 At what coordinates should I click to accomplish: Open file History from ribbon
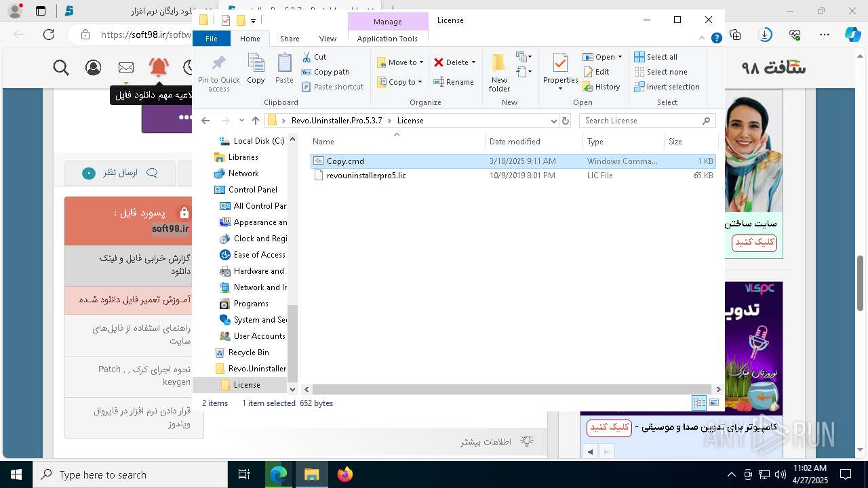tap(601, 87)
